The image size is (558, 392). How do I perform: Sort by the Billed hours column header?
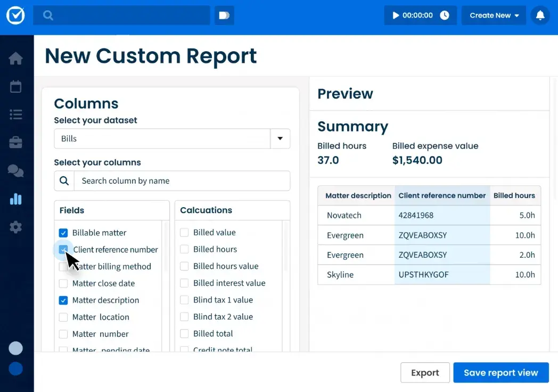point(514,195)
